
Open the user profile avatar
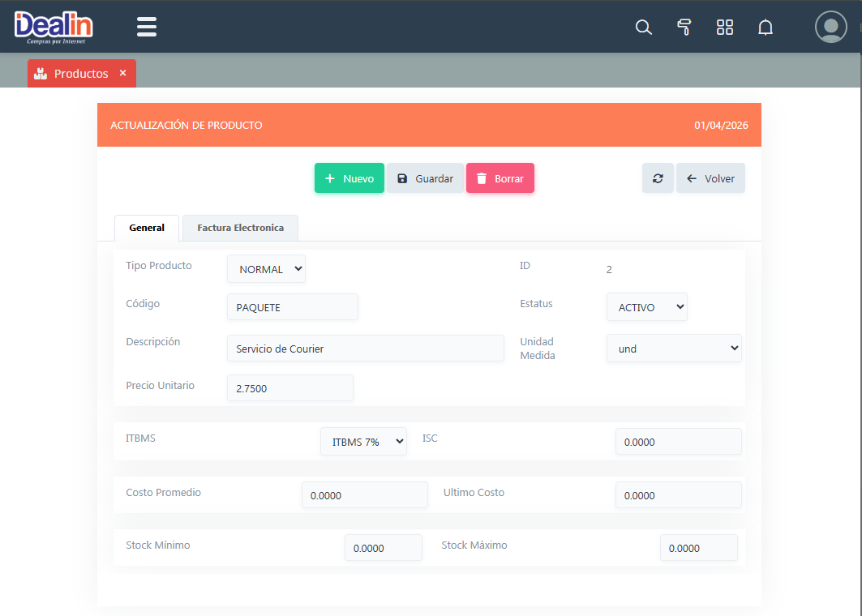830,27
